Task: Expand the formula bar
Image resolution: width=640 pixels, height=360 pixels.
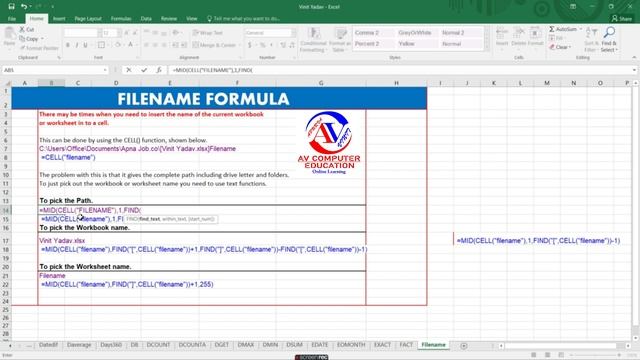Action: pyautogui.click(x=634, y=70)
